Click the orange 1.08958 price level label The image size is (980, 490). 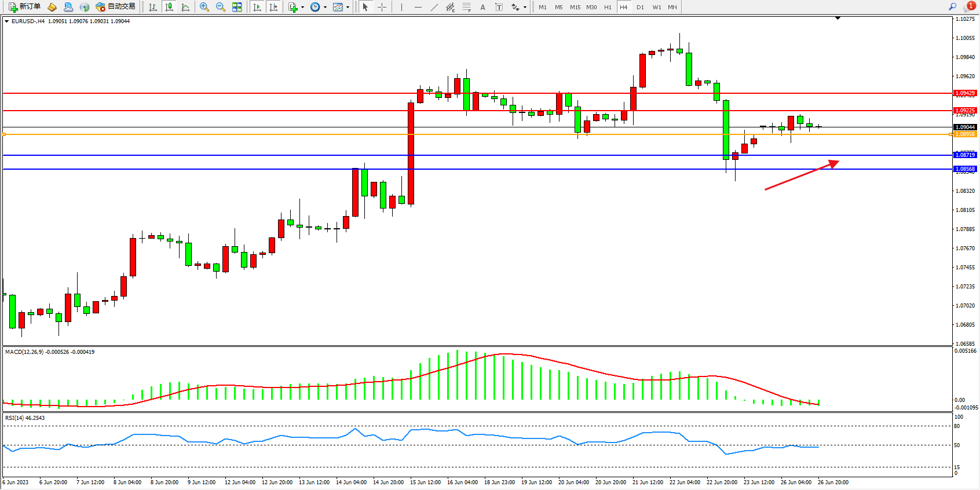coord(965,134)
